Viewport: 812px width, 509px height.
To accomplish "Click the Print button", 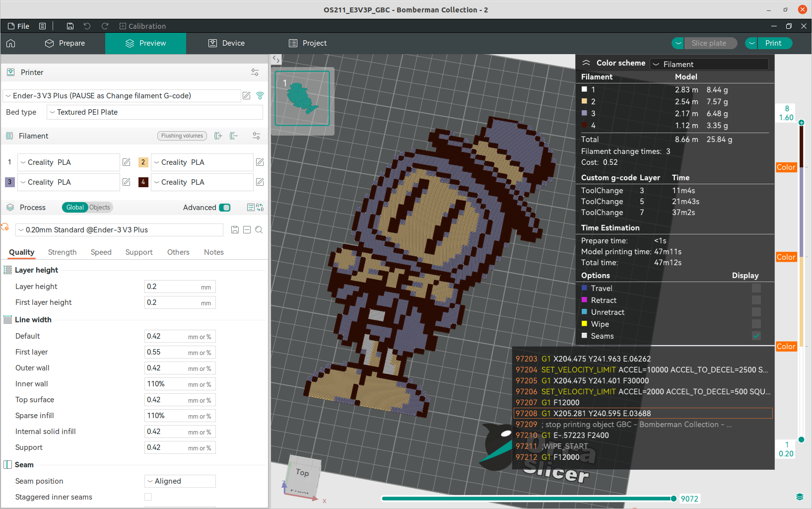I will tap(773, 43).
